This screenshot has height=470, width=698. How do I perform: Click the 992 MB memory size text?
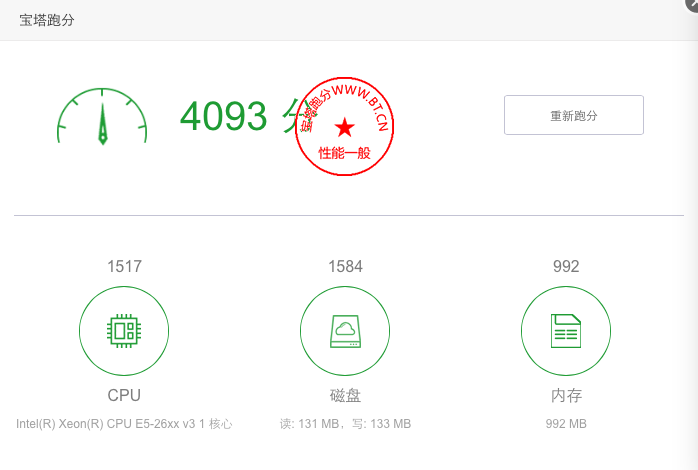click(566, 424)
